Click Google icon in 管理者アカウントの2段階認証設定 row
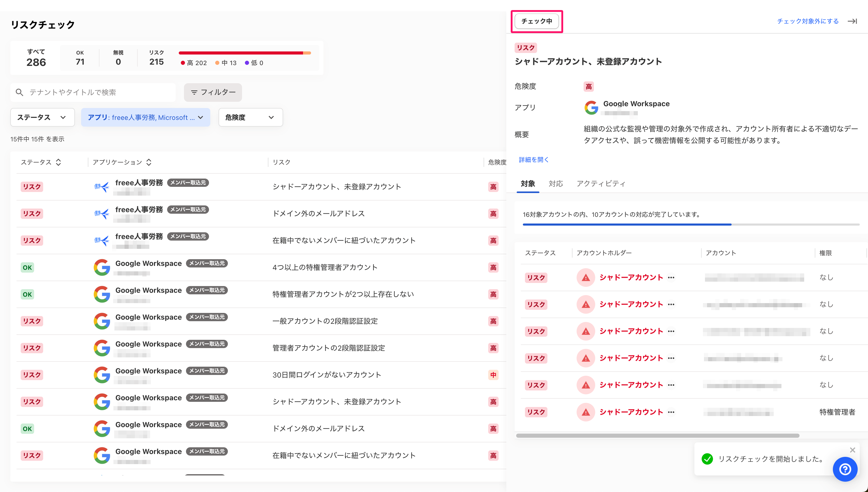Image resolution: width=868 pixels, height=492 pixels. pyautogui.click(x=102, y=348)
